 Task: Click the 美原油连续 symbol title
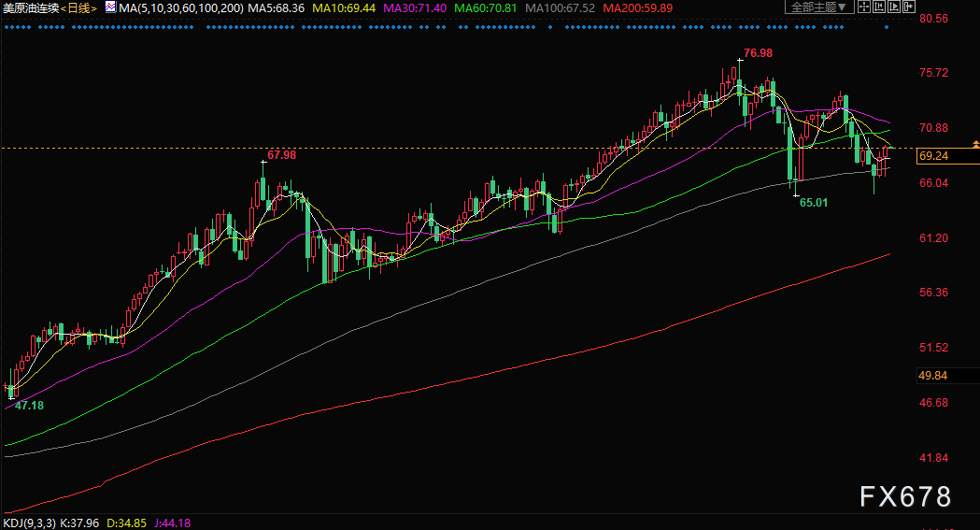tap(31, 8)
